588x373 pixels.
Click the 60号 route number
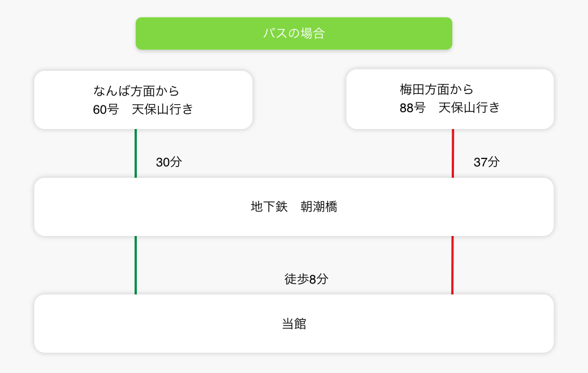coord(106,109)
